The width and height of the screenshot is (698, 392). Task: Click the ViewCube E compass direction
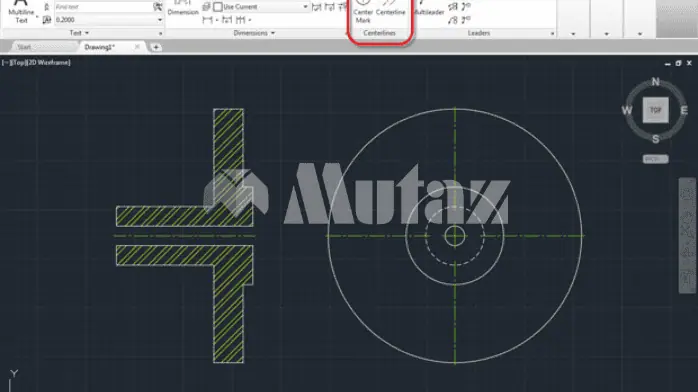pyautogui.click(x=684, y=110)
